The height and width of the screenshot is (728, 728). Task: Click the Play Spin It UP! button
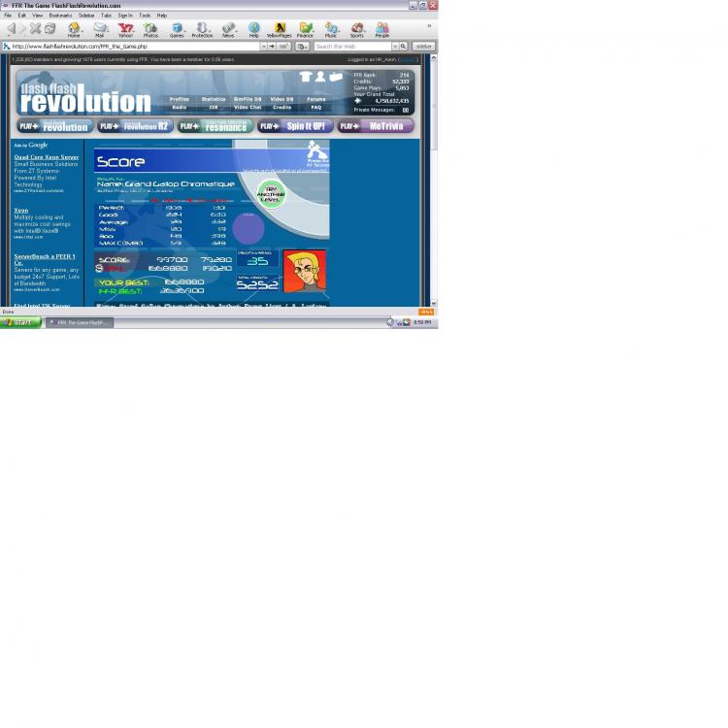tap(295, 126)
